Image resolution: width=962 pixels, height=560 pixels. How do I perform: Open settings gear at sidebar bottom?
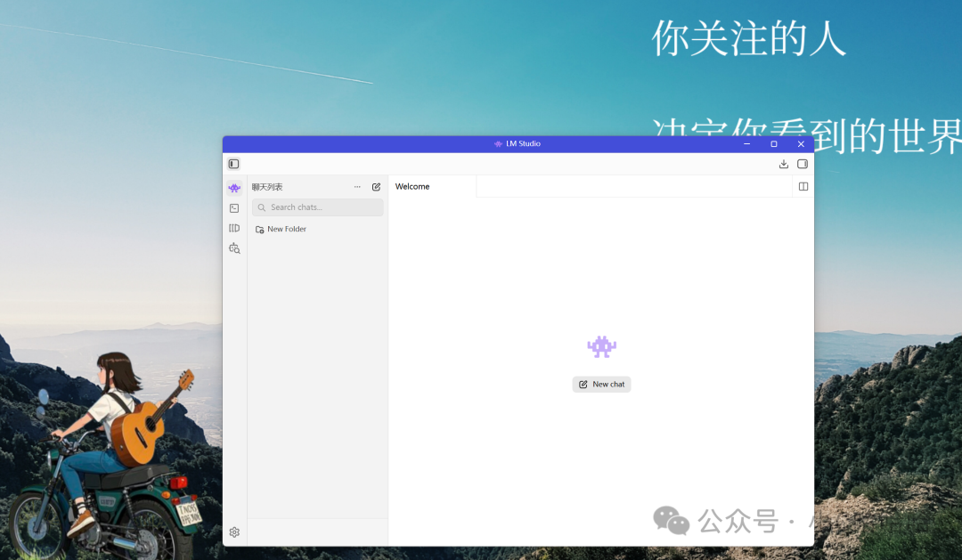click(234, 532)
